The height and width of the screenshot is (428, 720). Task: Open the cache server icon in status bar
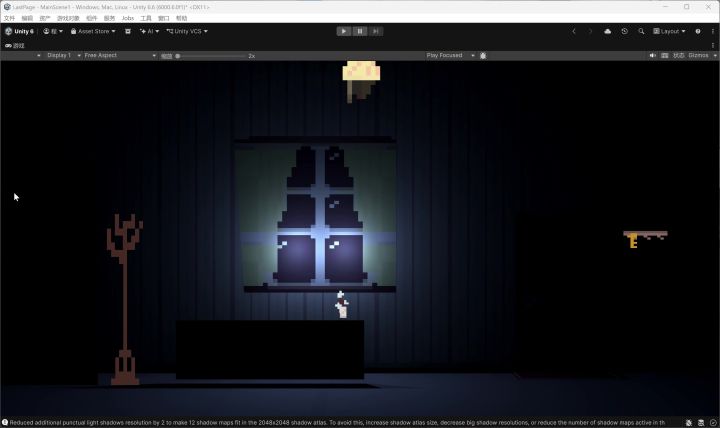[x=701, y=422]
